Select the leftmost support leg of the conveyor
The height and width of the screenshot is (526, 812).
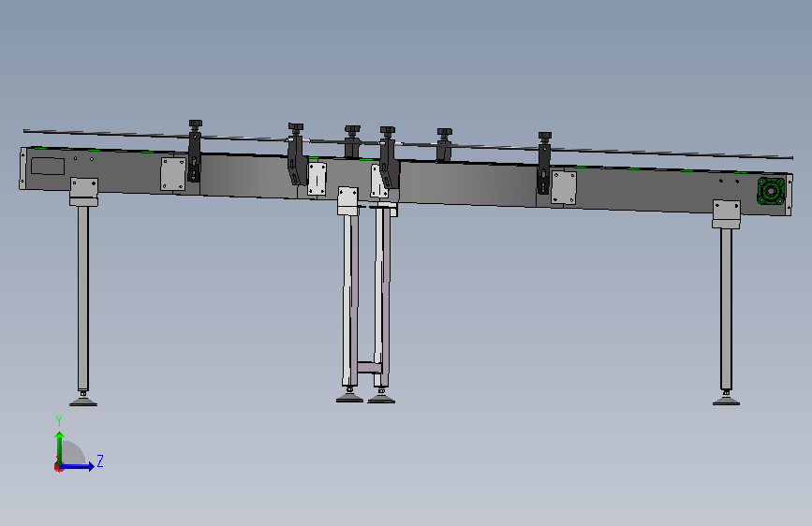pos(82,299)
